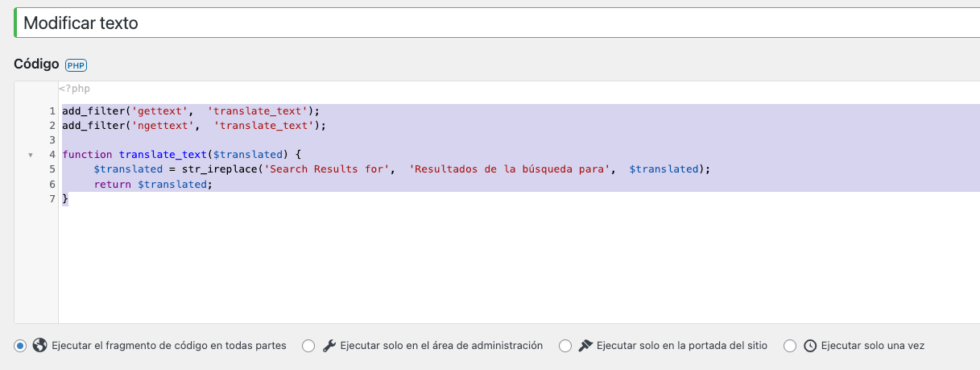The width and height of the screenshot is (980, 370).
Task: Click the globe icon for run everywhere
Action: 39,345
